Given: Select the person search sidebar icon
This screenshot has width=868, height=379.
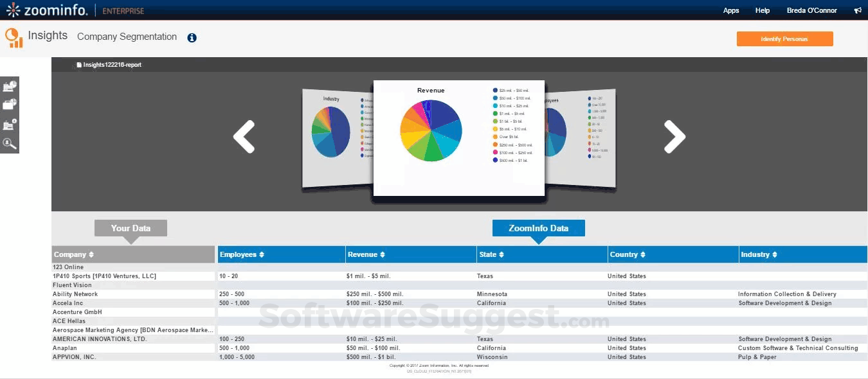Looking at the screenshot, I should 10,144.
